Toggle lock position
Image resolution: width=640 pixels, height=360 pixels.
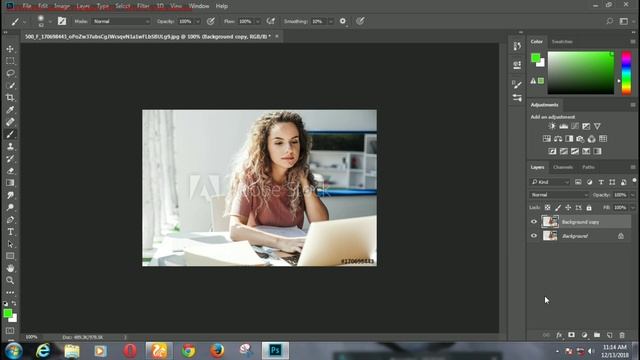point(568,208)
